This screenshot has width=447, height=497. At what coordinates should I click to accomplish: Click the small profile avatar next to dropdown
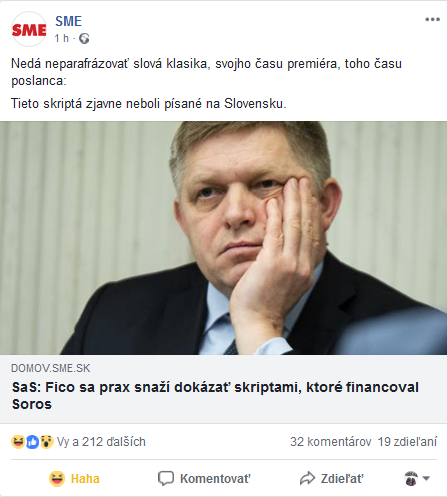[x=411, y=479]
